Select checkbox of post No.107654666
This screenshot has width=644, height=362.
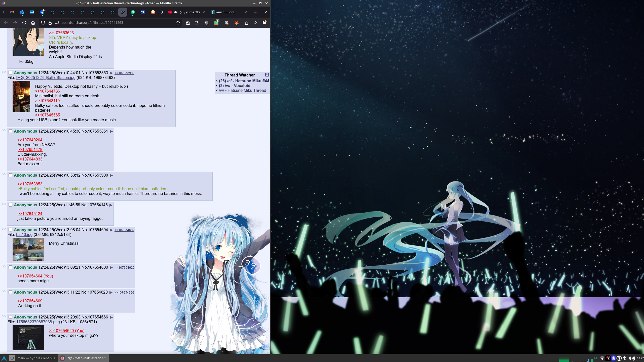pyautogui.click(x=10, y=317)
